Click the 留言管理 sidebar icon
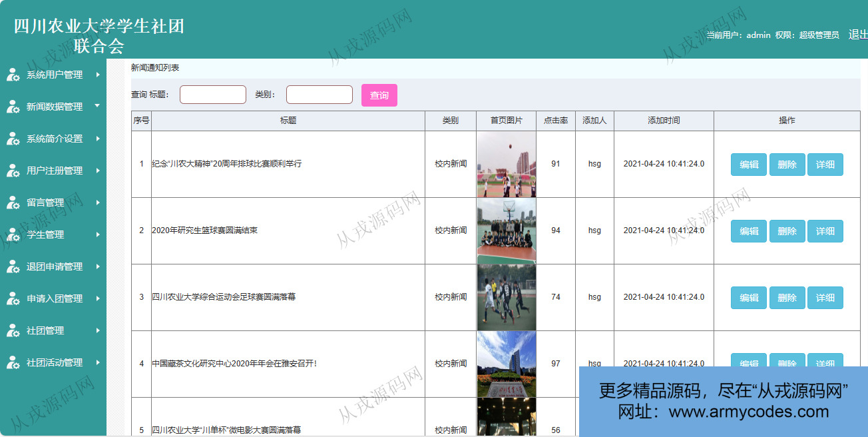This screenshot has height=437, width=868. [x=13, y=203]
